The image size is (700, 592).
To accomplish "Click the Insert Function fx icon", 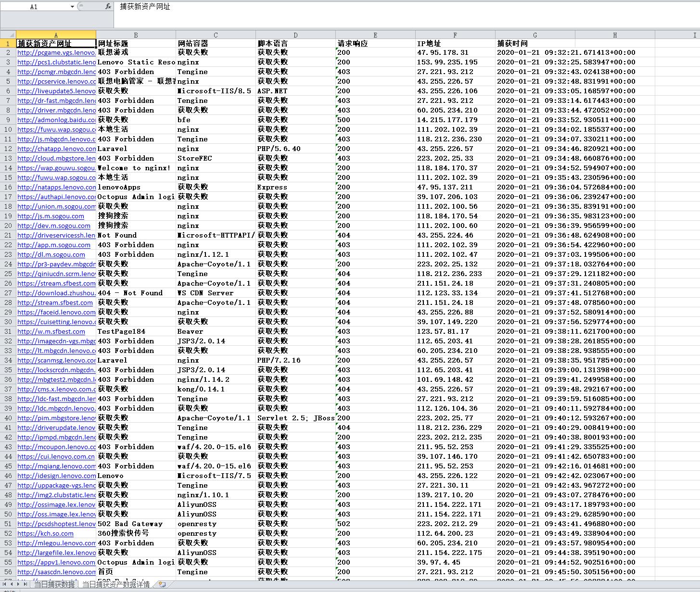I will [108, 7].
